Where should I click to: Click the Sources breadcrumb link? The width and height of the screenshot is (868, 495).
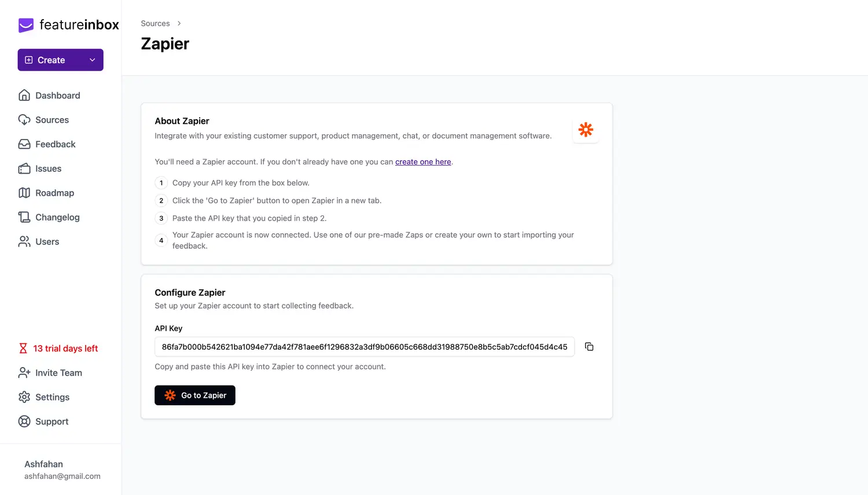tap(155, 24)
